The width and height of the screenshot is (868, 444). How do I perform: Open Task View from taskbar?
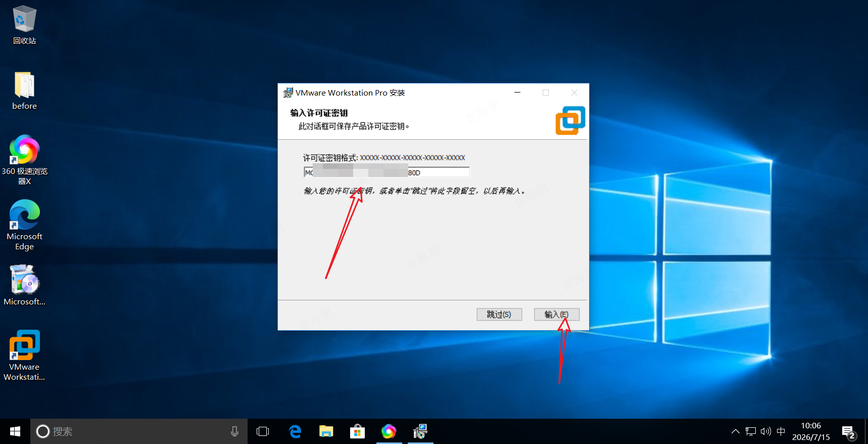coord(263,431)
